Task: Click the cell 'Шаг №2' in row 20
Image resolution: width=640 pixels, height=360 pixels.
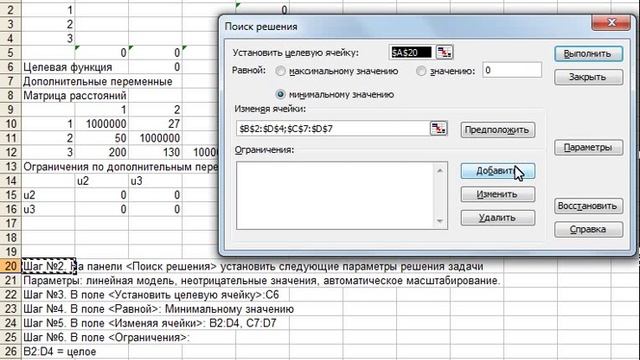Action: pos(48,266)
